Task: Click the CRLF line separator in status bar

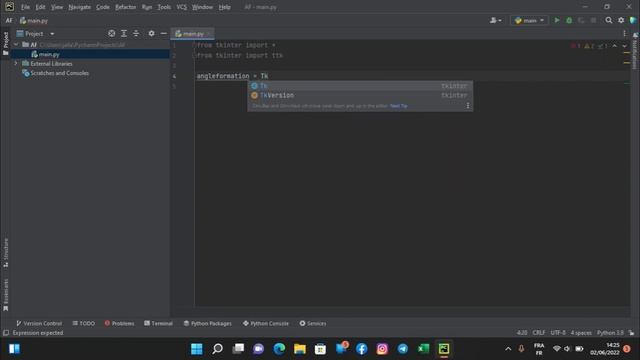Action: [539, 333]
